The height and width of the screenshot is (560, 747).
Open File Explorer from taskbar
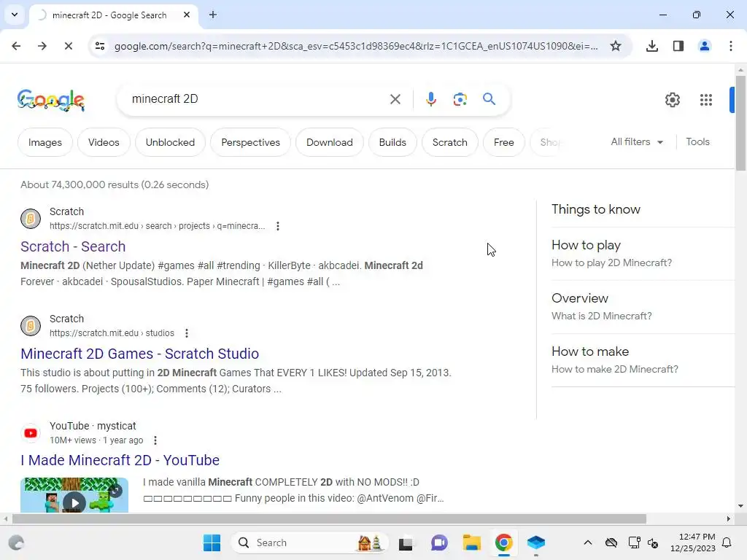tap(472, 542)
